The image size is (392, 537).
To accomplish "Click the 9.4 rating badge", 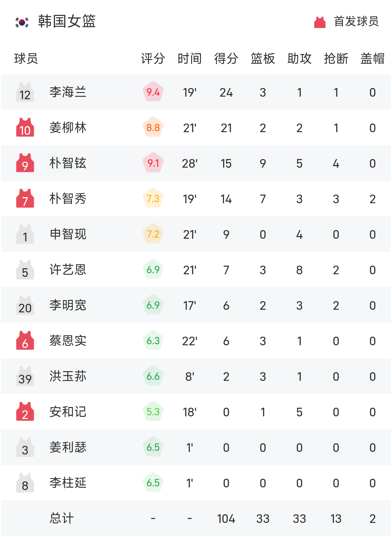I will click(153, 92).
